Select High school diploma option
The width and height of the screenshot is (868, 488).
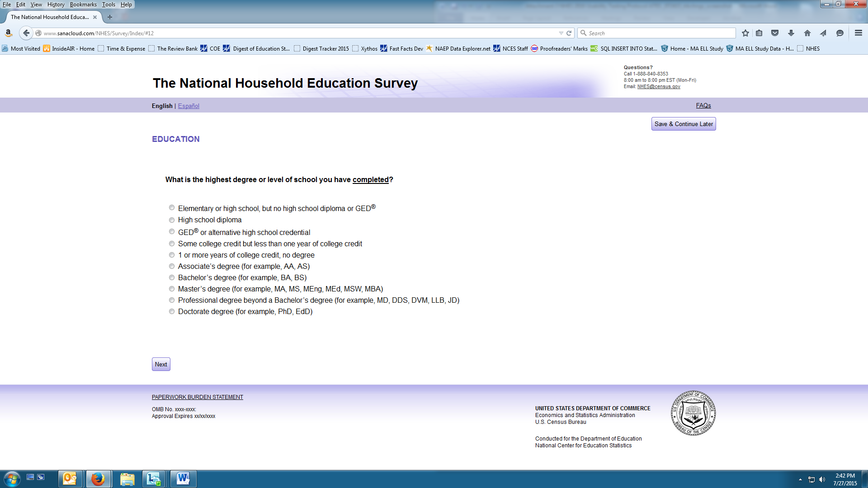172,220
